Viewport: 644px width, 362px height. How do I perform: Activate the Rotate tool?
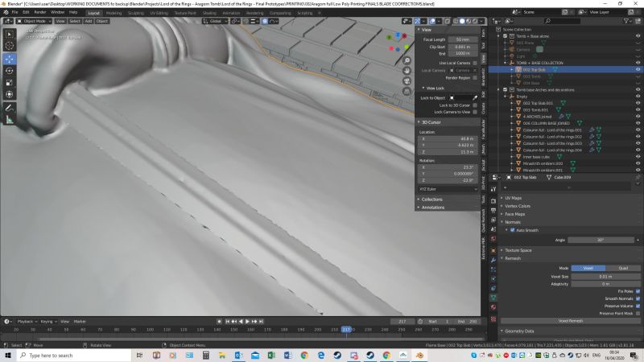click(x=9, y=71)
